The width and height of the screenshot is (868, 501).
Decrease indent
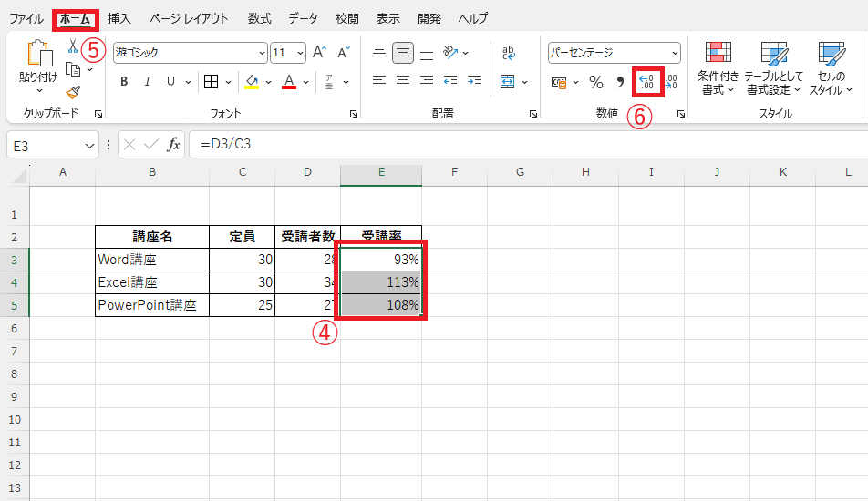450,82
